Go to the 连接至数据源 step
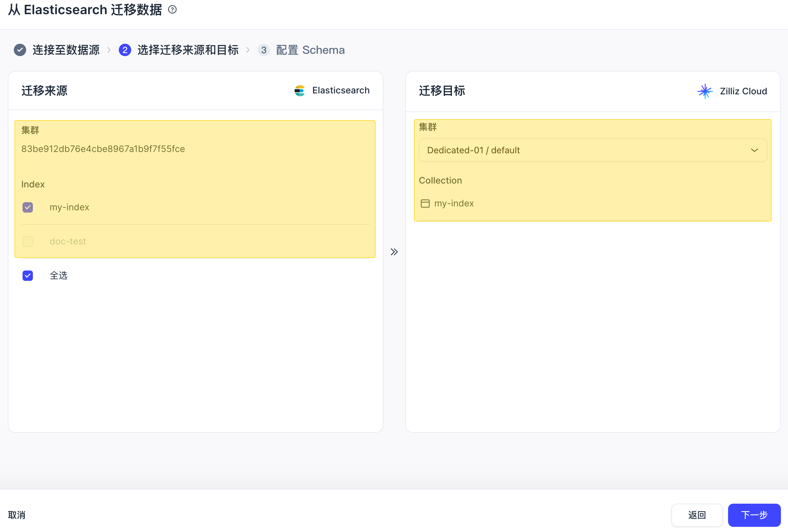 pos(66,50)
